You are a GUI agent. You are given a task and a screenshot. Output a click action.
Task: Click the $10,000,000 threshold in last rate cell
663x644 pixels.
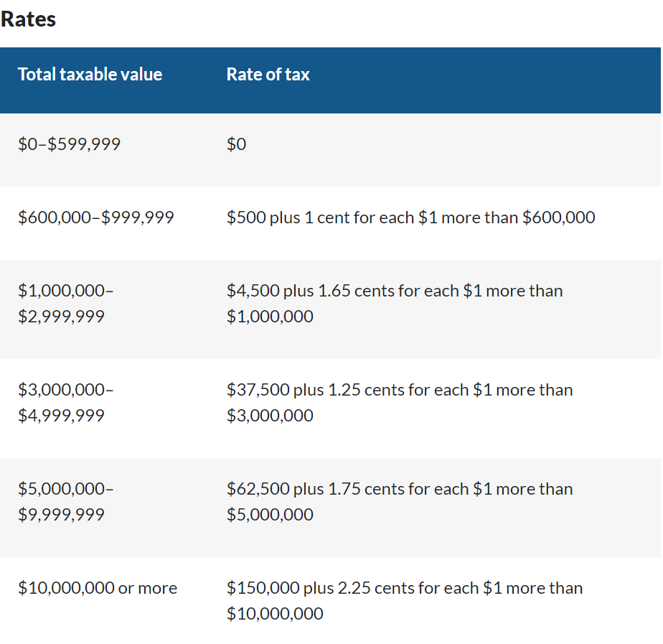point(275,614)
